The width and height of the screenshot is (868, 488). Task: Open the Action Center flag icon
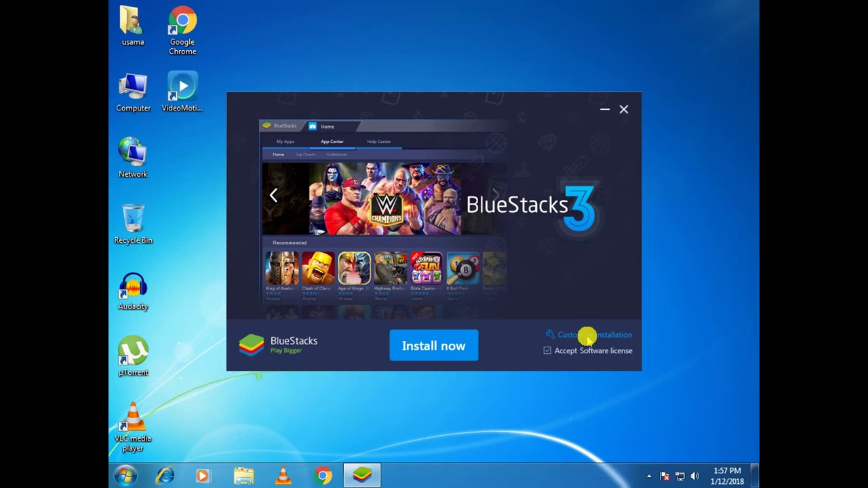665,476
